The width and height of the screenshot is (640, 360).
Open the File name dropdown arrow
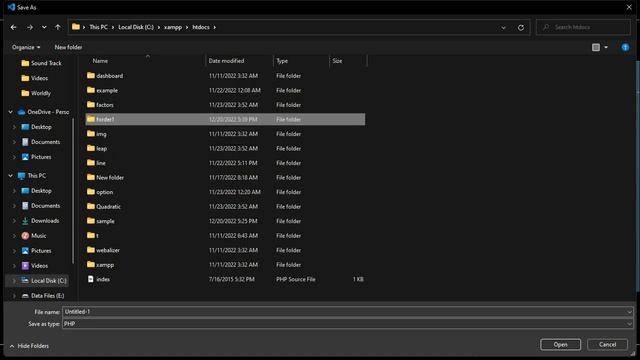pos(629,312)
